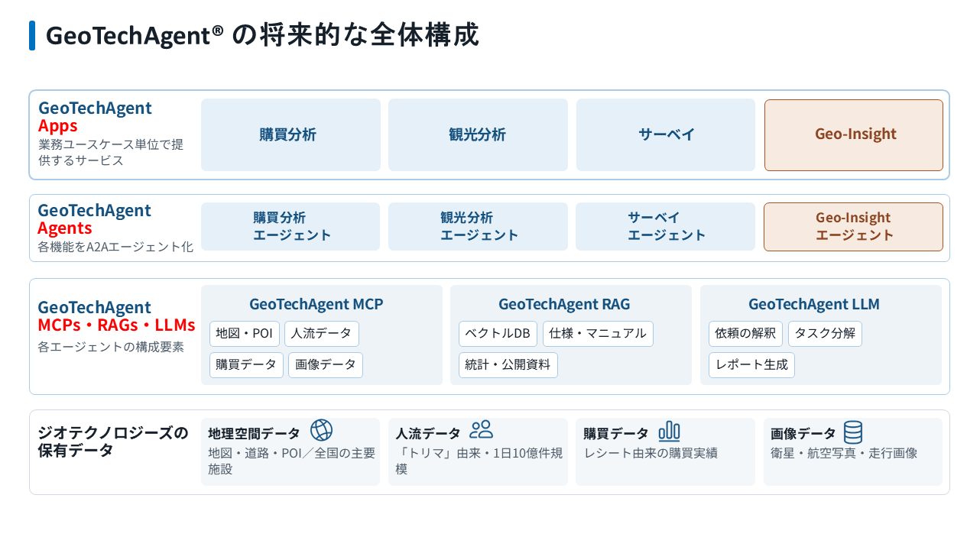Choose the 観光分析 エージェント box

click(478, 226)
